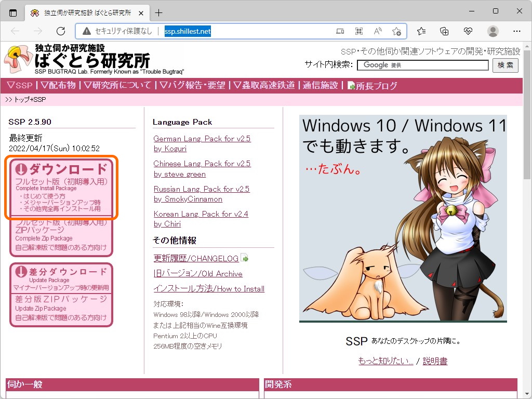Click the Language Pack heading
This screenshot has width=532, height=399.
[182, 122]
